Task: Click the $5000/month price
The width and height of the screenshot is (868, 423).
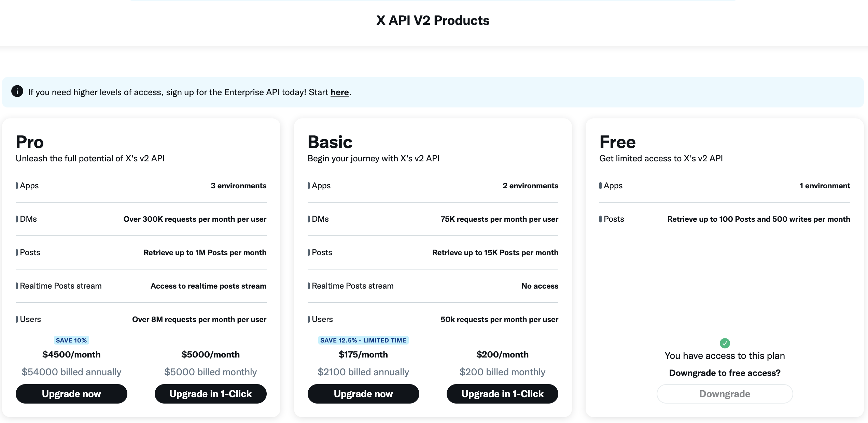Action: (x=210, y=354)
